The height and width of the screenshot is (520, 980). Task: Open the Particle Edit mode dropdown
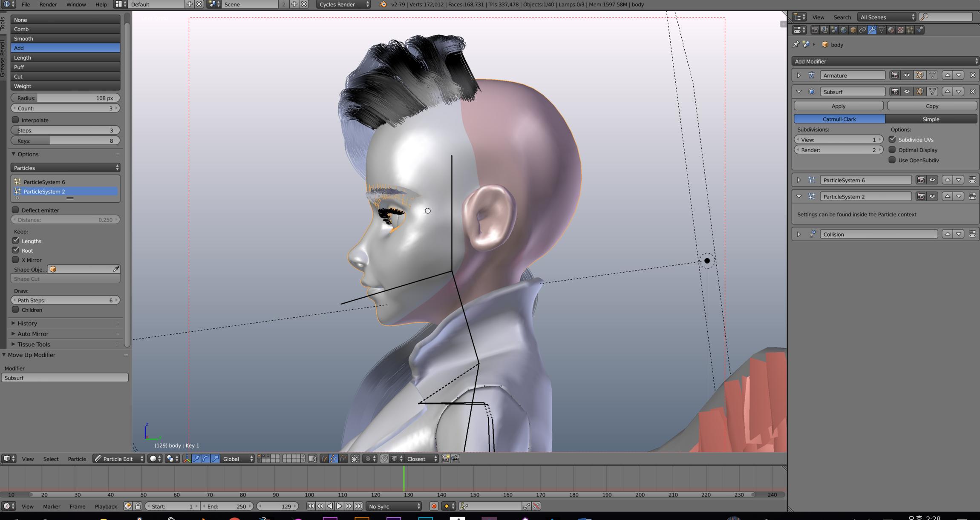pyautogui.click(x=119, y=459)
